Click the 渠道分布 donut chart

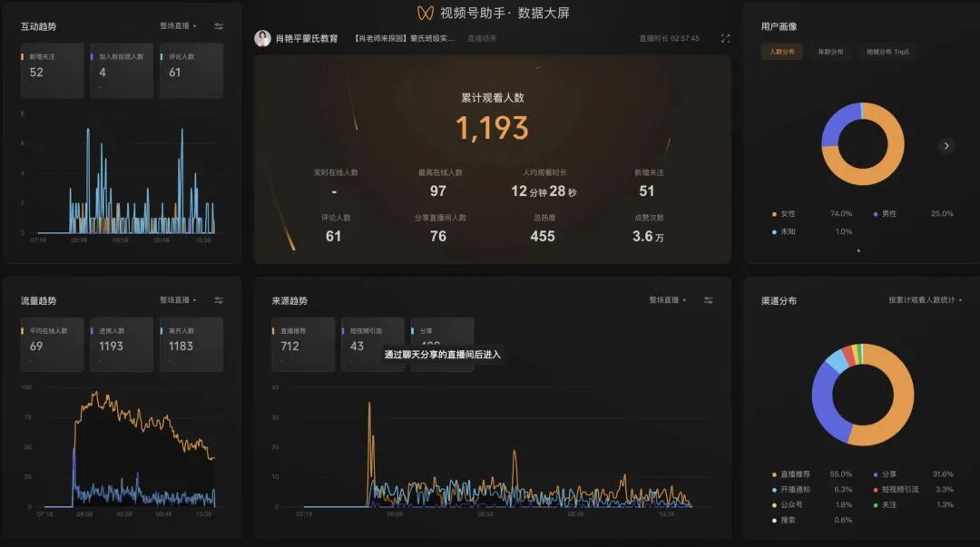[x=863, y=395]
